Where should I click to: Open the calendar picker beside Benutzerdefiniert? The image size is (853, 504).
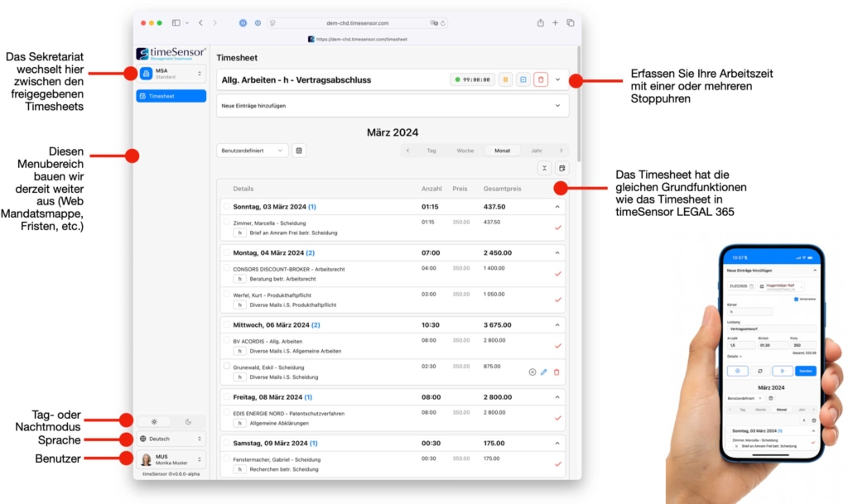tap(299, 151)
